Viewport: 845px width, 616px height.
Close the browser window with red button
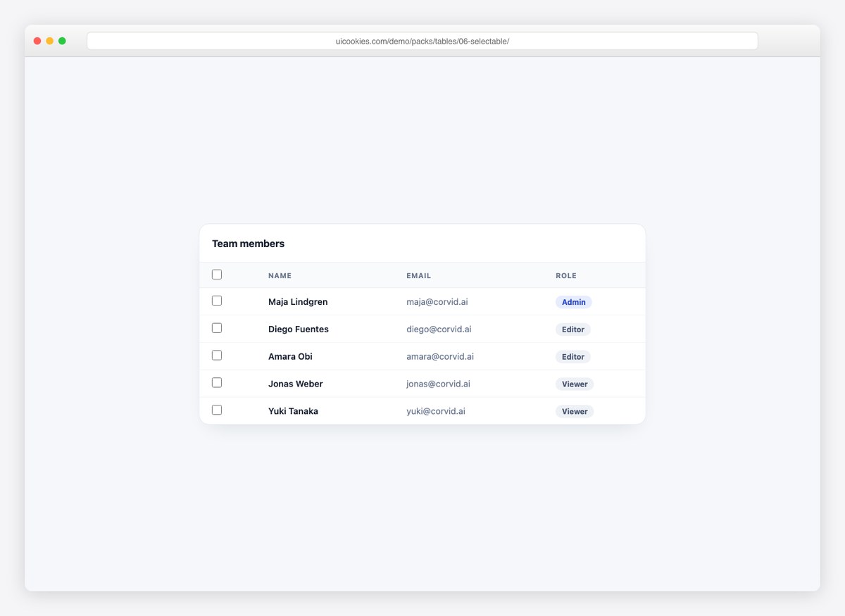[x=37, y=41]
